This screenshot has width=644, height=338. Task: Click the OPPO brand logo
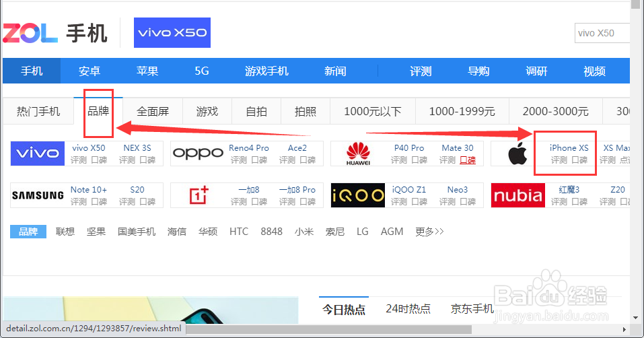198,154
